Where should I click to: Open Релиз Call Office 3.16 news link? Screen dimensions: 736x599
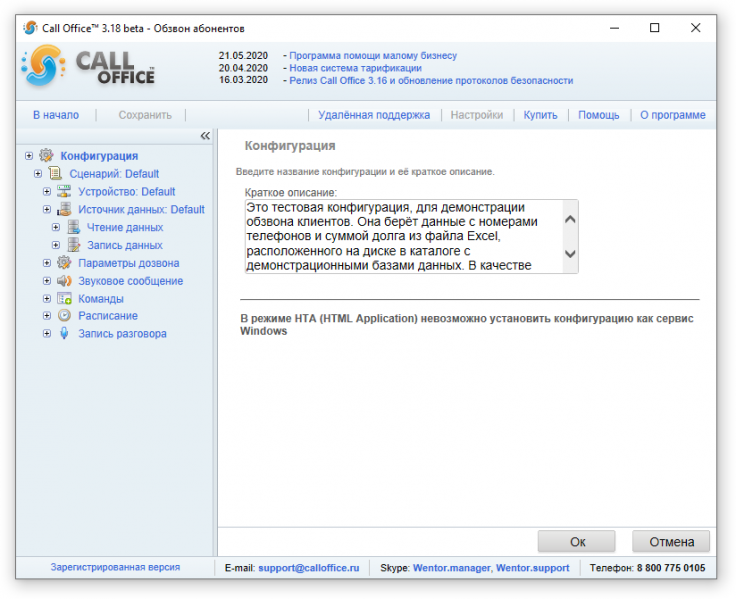431,80
